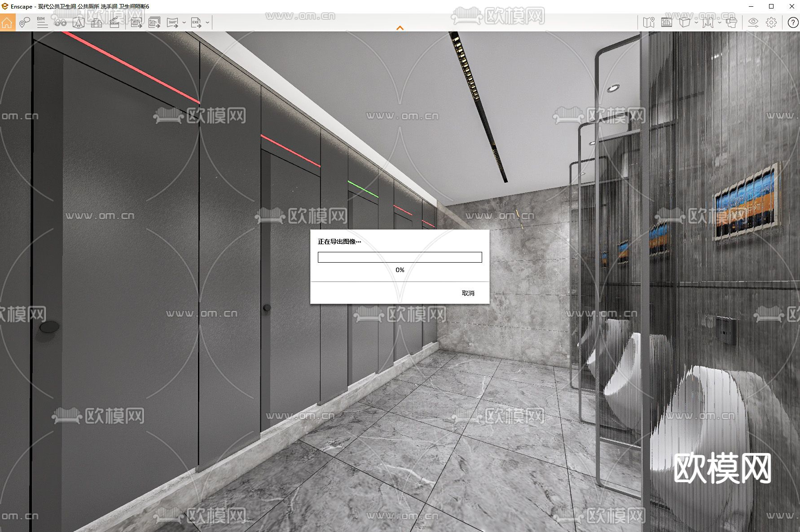This screenshot has width=800, height=532.
Task: Click 取消 to cancel image export
Action: click(x=468, y=293)
